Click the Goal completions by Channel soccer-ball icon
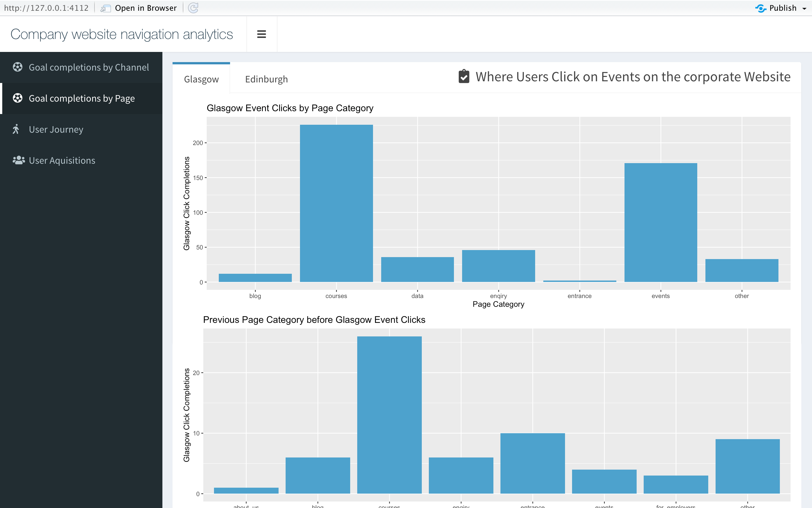Image resolution: width=812 pixels, height=508 pixels. [x=17, y=67]
